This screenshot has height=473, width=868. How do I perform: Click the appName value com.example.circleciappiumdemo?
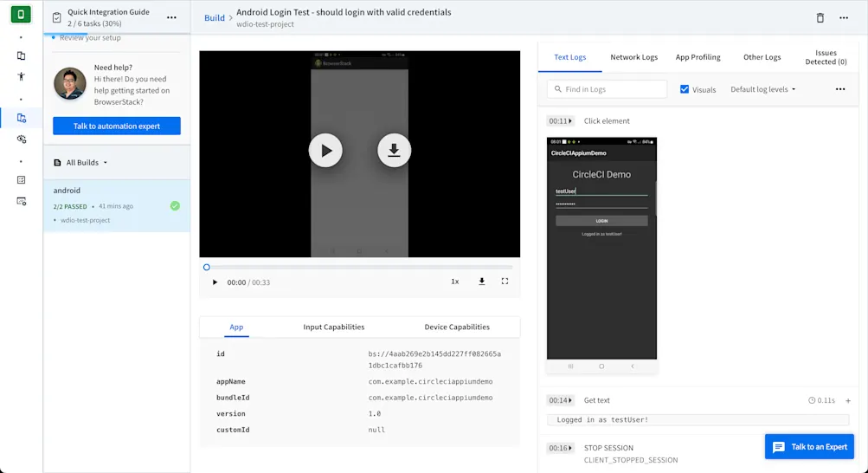(430, 382)
